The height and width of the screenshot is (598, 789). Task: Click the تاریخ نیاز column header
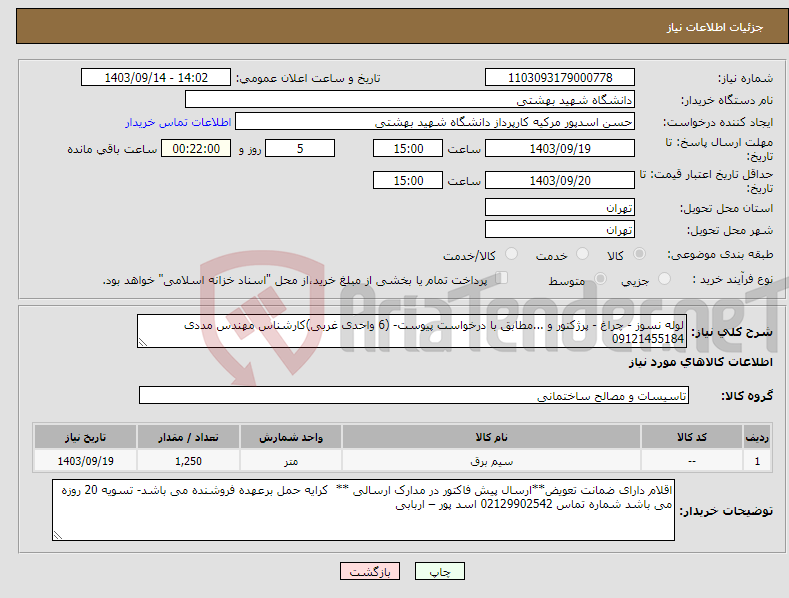(86, 437)
